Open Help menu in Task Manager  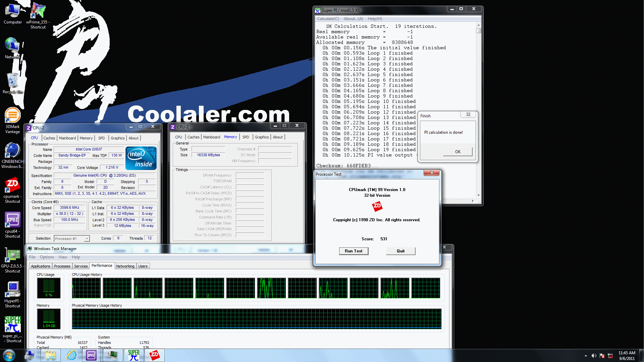tap(76, 257)
